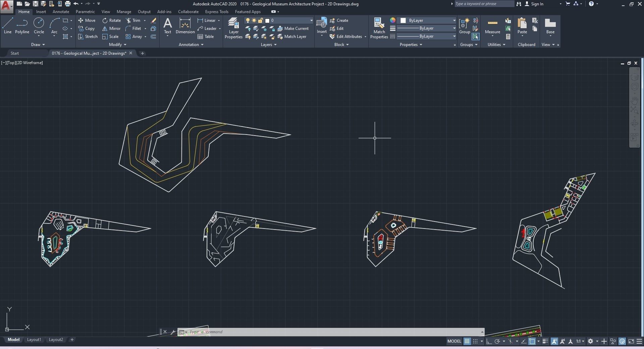Pick the Scale tool
Screen dimensions: 644x349
(x=110, y=37)
